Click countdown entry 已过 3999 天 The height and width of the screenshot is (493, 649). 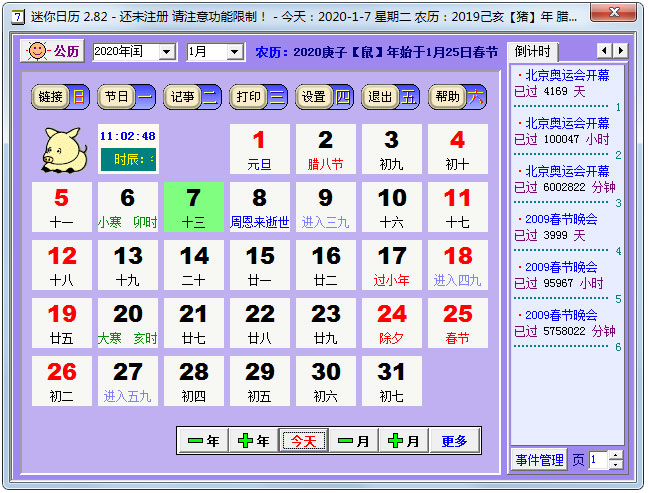[550, 235]
